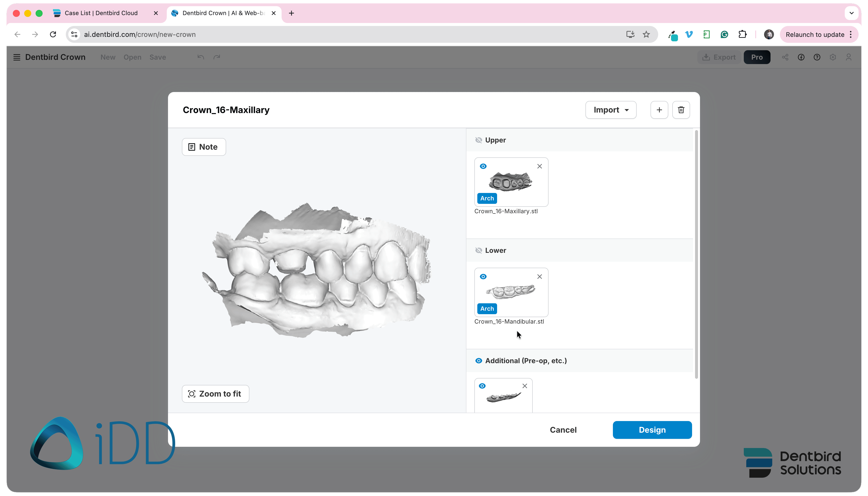Open browser profile avatar
The width and height of the screenshot is (868, 496).
click(769, 34)
